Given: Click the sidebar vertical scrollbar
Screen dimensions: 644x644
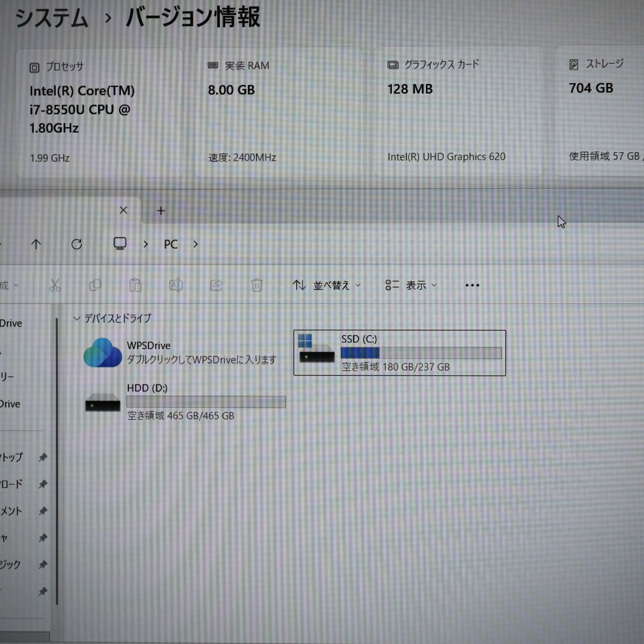Looking at the screenshot, I should pos(57,461).
